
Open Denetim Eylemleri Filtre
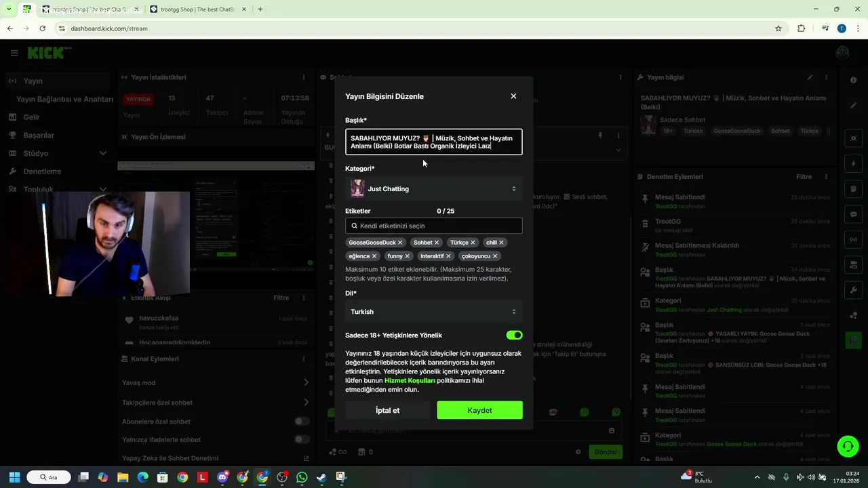click(x=804, y=177)
